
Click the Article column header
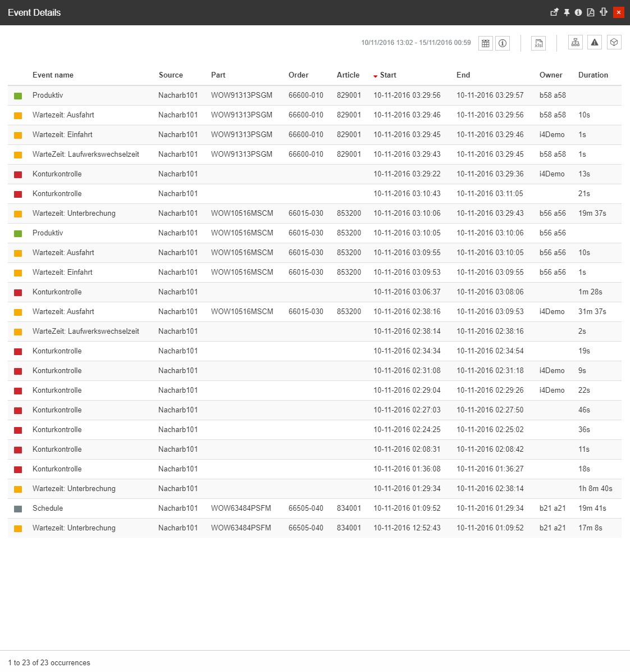click(x=348, y=75)
